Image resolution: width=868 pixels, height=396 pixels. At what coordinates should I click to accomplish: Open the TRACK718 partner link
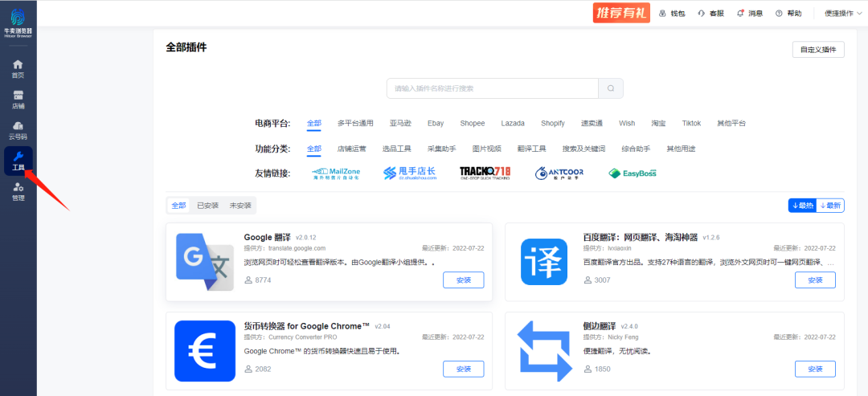pos(485,174)
